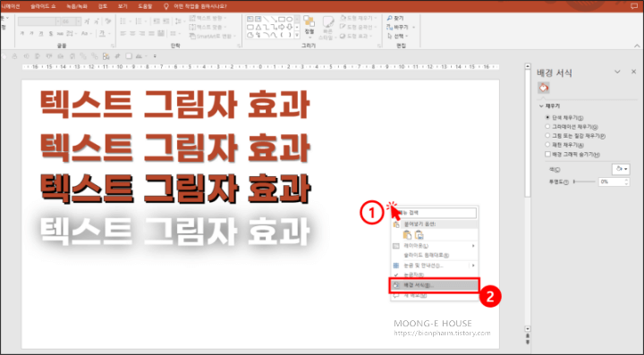Image resolution: width=644 pixels, height=355 pixels.
Task: Select the right arrow shape in gallery
Action: pos(282,27)
